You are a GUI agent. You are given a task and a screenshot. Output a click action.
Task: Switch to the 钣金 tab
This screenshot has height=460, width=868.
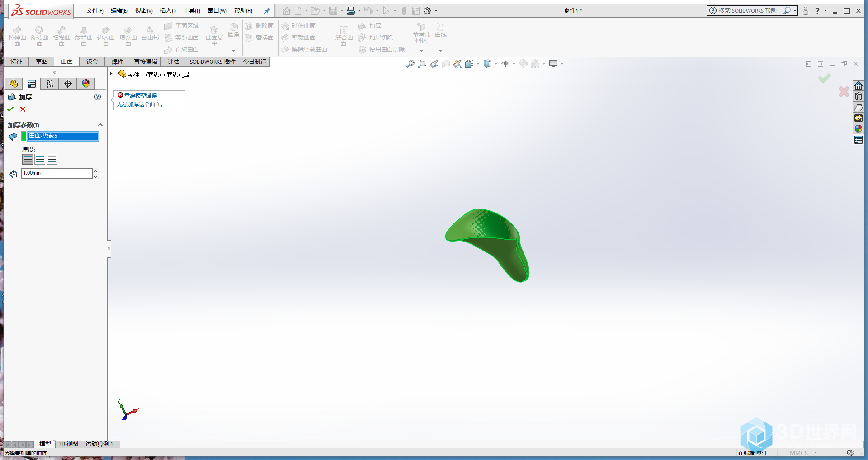(x=92, y=62)
